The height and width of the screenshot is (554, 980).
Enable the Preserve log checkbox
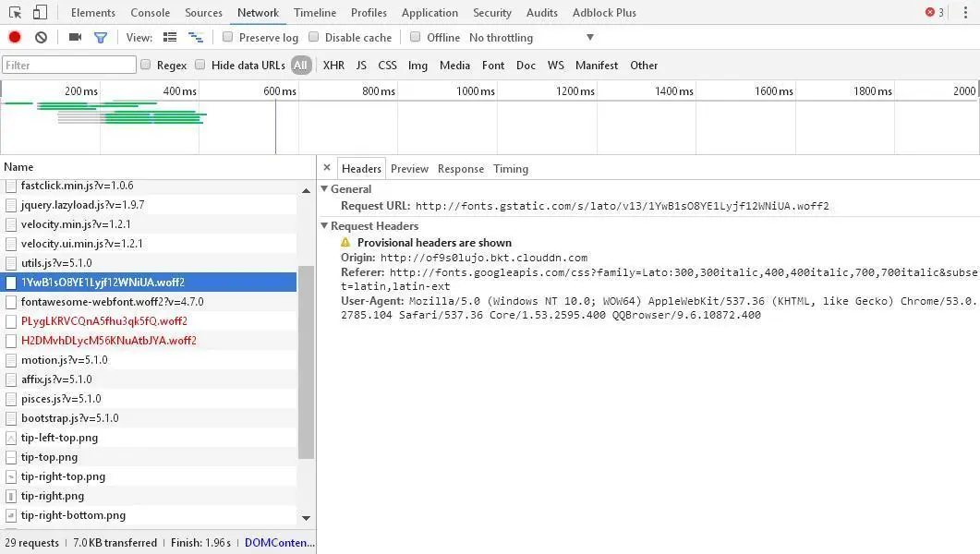pyautogui.click(x=227, y=37)
